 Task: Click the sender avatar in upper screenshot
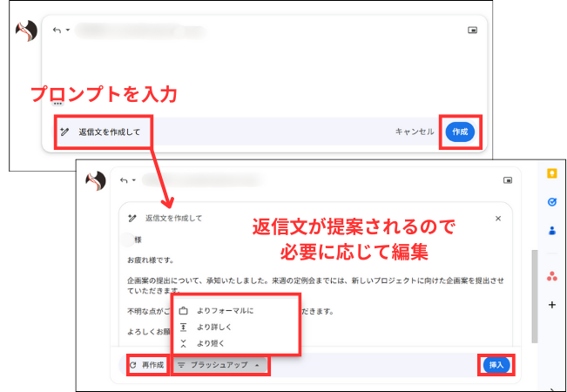26,30
